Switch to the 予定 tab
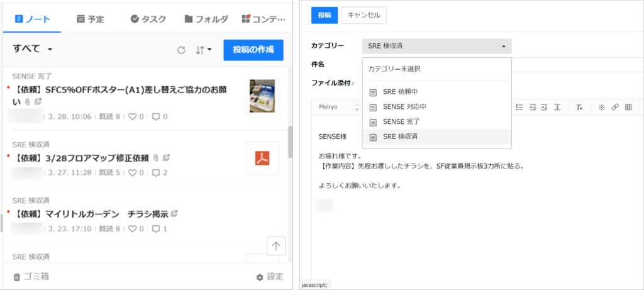Image resolution: width=644 pixels, height=290 pixels. (x=90, y=19)
